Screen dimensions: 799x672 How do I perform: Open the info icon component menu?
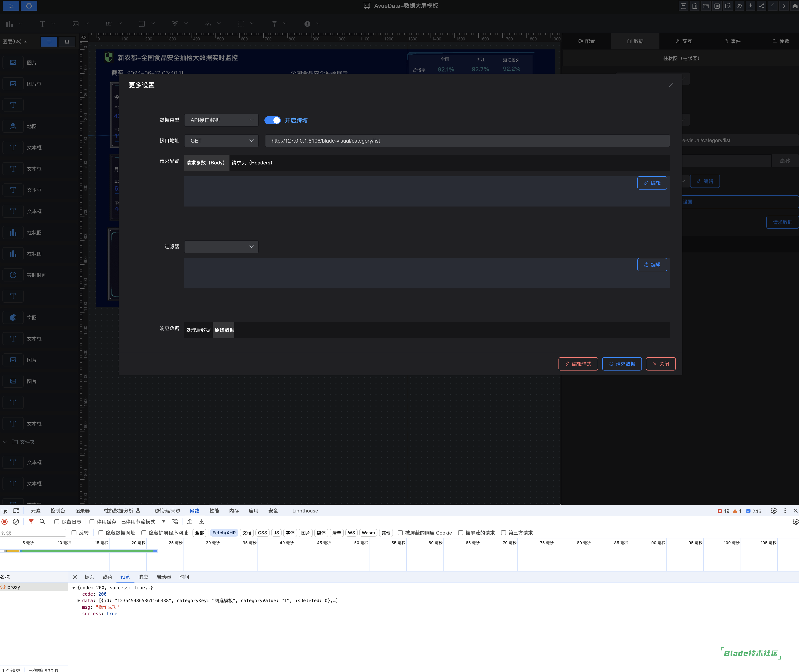[307, 24]
